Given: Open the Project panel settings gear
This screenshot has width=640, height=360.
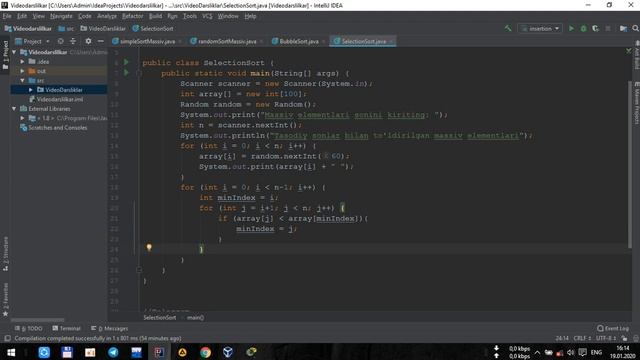Looking at the screenshot, I should tap(88, 41).
